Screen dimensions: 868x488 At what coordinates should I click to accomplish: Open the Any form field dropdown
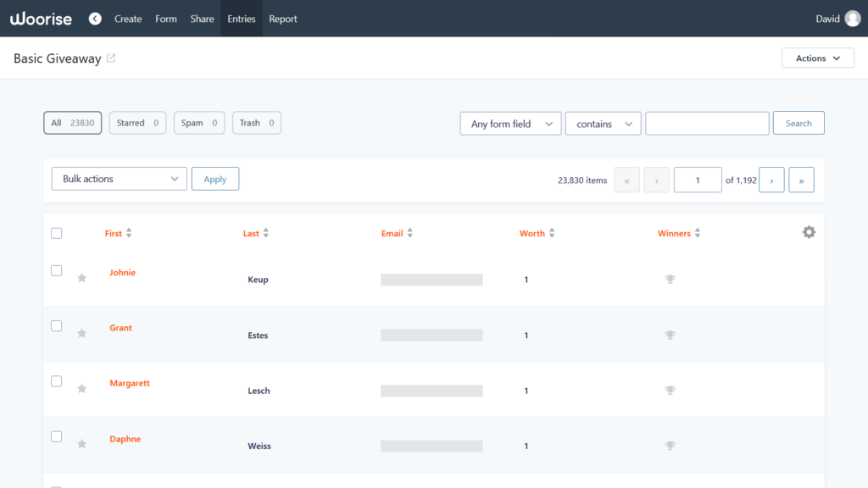(x=510, y=123)
